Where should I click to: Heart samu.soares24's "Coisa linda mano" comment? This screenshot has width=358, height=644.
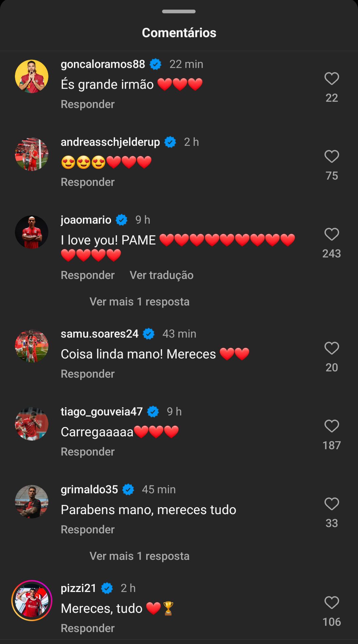331,349
